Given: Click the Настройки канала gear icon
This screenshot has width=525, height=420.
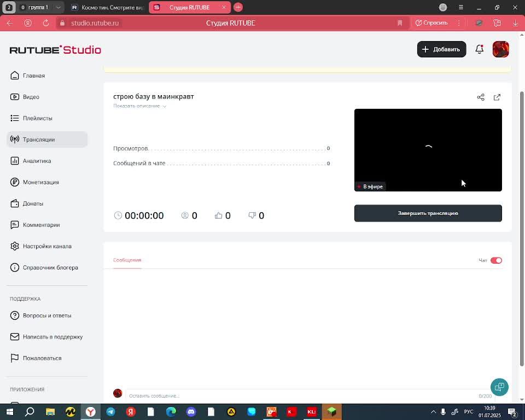Looking at the screenshot, I should pos(15,246).
